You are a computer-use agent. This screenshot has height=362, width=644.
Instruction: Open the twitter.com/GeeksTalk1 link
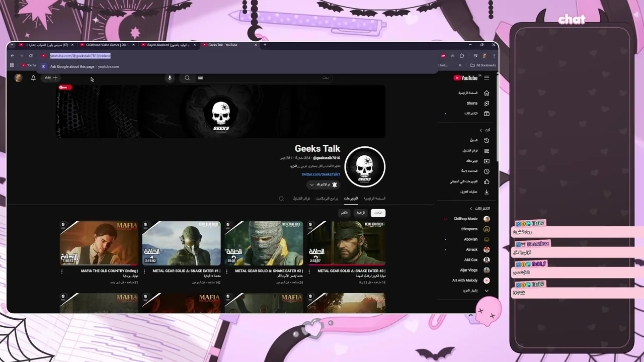pyautogui.click(x=320, y=174)
